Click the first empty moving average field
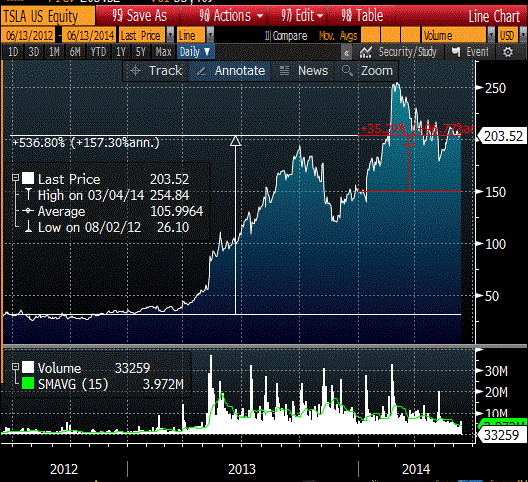 pos(370,35)
